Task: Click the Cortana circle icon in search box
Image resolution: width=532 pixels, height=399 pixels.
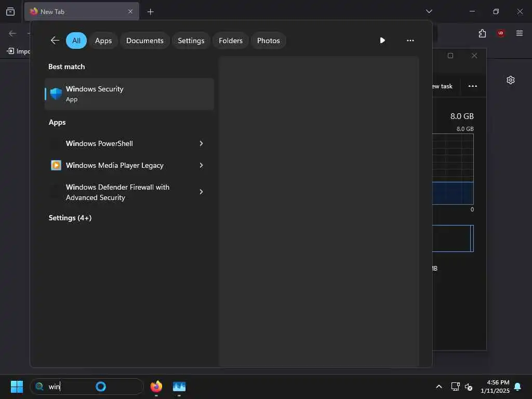Action: pos(101,387)
